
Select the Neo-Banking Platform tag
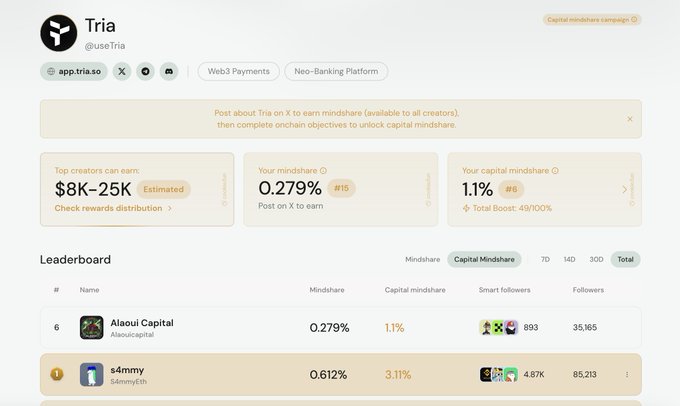pos(336,71)
